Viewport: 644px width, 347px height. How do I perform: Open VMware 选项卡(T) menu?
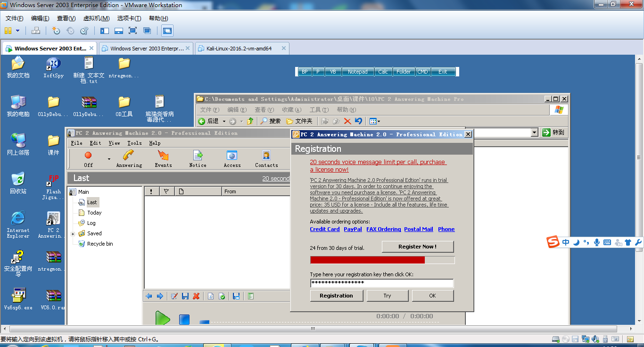tap(129, 18)
